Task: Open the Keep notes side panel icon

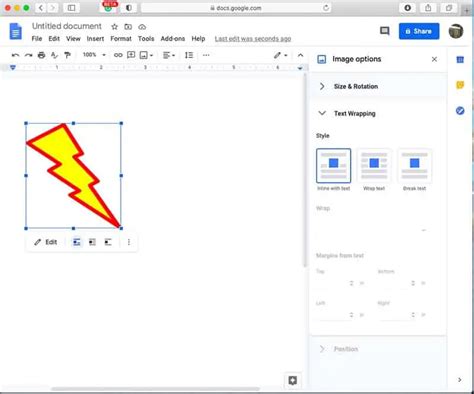Action: pyautogui.click(x=460, y=85)
